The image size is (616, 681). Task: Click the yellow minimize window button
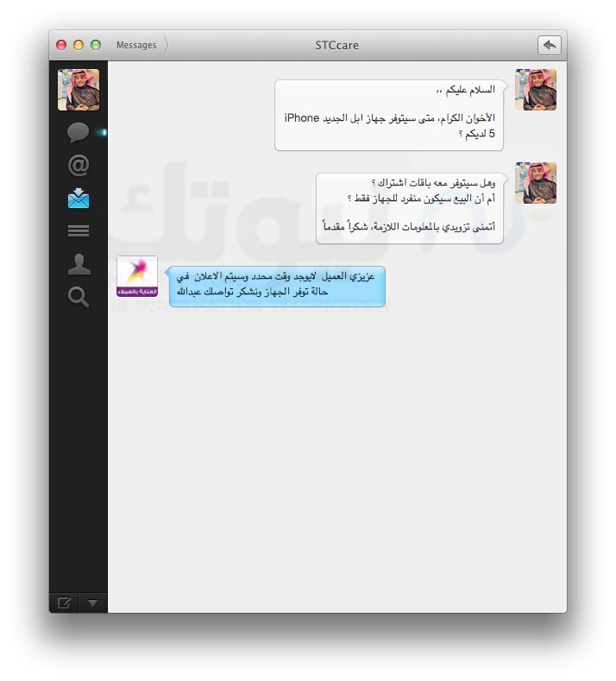tap(79, 45)
